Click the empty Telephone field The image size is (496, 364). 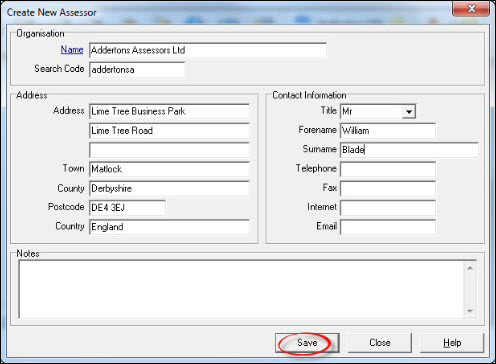tap(388, 169)
